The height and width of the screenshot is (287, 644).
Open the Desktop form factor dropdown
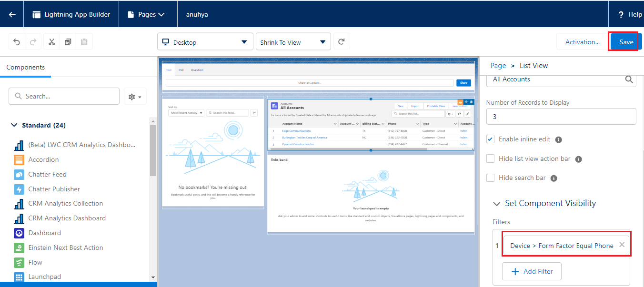point(205,41)
